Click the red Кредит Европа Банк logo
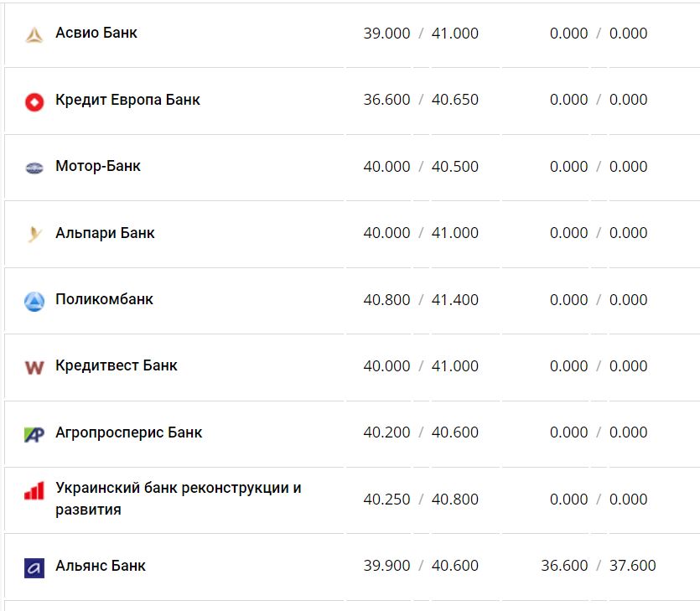Screen dimensions: 700x611 coord(34,101)
